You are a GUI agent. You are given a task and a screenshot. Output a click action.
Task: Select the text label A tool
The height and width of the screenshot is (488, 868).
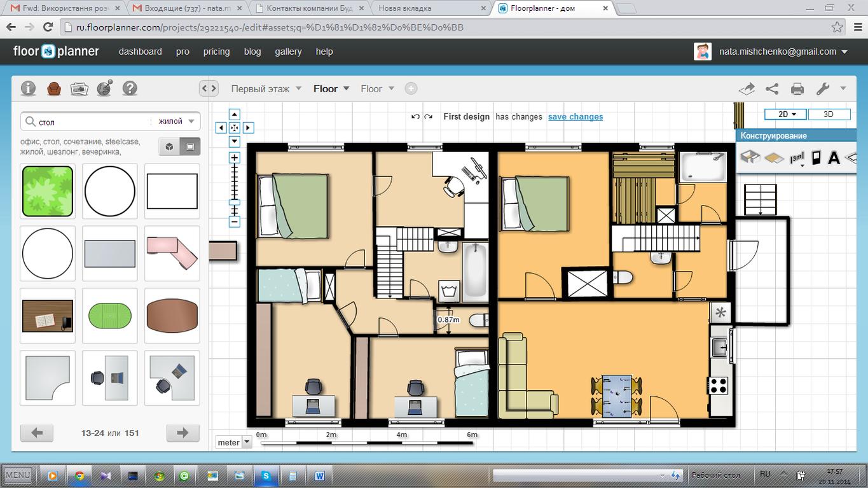pyautogui.click(x=834, y=158)
